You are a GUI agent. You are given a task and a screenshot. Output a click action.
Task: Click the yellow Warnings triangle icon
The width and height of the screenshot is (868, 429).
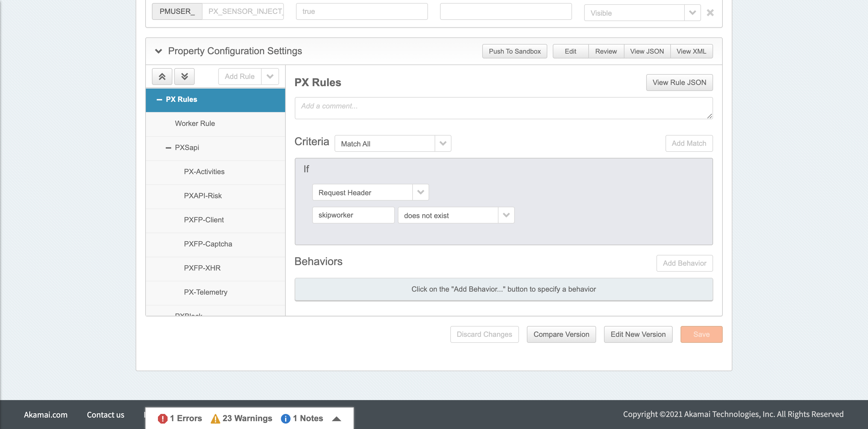tap(215, 418)
